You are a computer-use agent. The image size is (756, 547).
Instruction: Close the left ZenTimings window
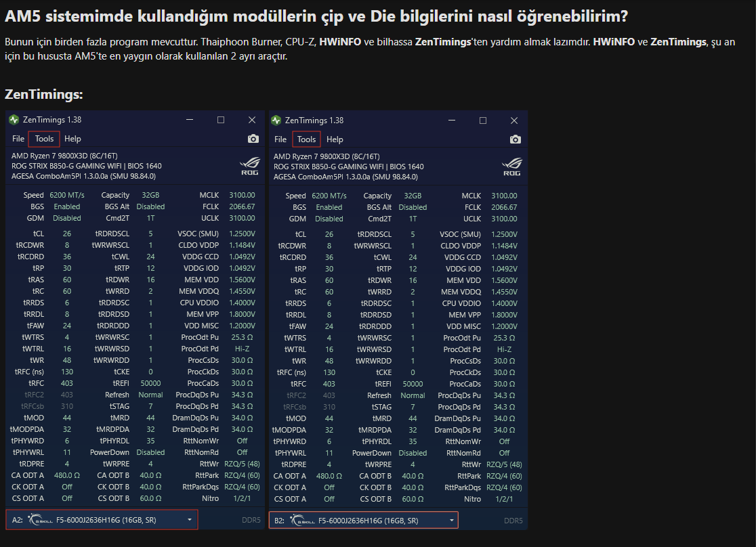[x=252, y=120]
